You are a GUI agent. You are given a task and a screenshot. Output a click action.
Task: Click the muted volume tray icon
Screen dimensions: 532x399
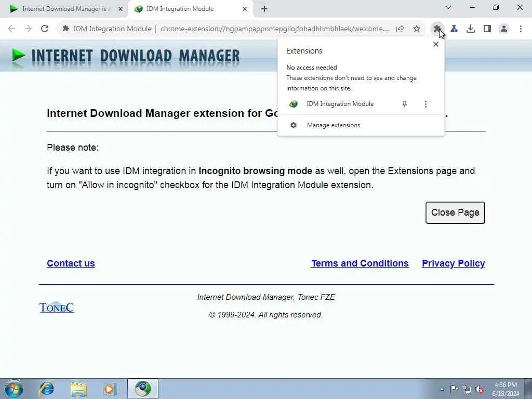click(x=480, y=389)
